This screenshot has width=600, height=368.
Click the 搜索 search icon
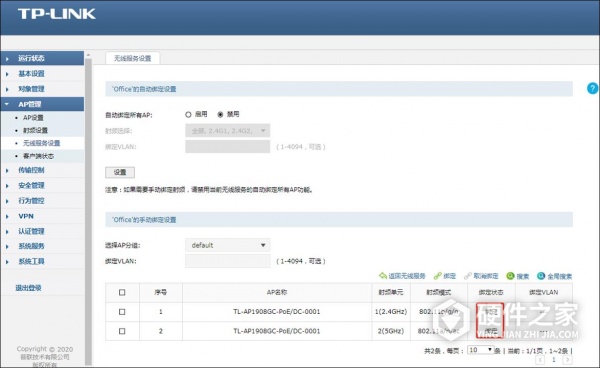click(510, 276)
